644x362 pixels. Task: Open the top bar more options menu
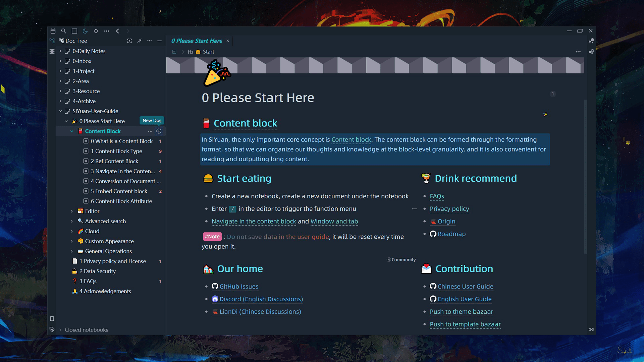point(107,31)
